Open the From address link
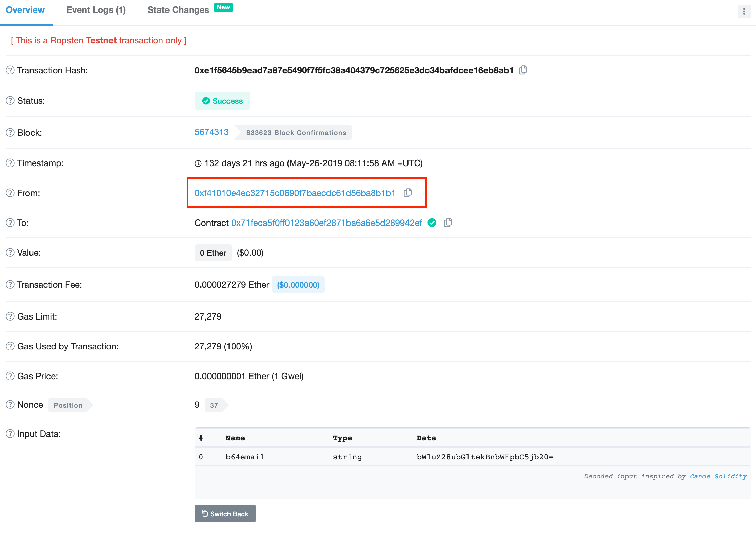Viewport: 756px width, 540px height. [x=295, y=193]
